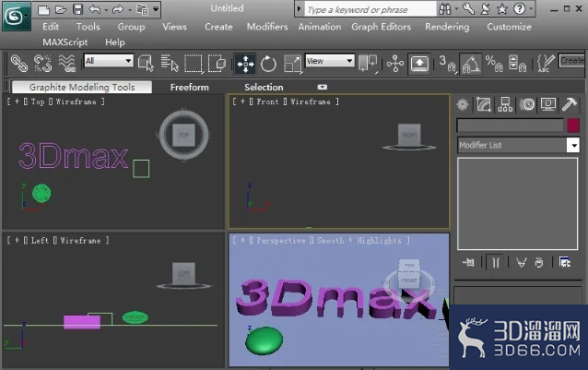The height and width of the screenshot is (370, 588).
Task: Open the Edit Named Selection Sets tool
Action: coord(546,64)
